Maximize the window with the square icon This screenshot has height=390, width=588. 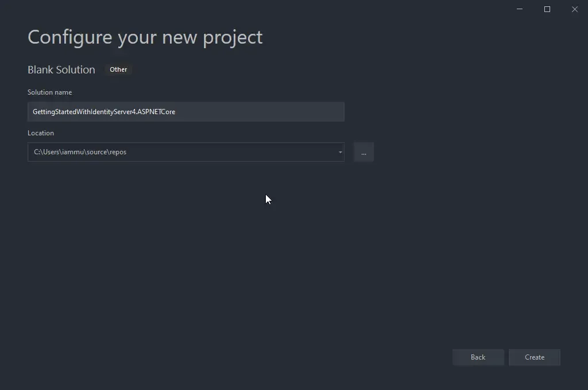(x=547, y=9)
